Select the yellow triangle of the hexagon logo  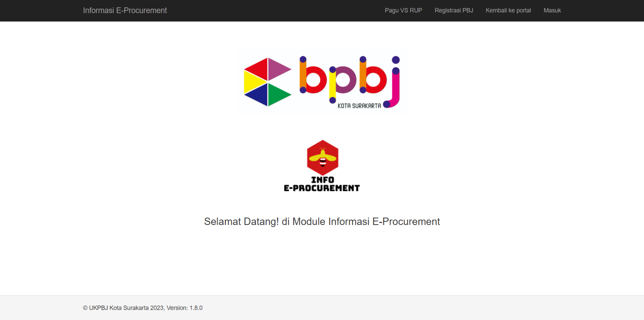tap(253, 82)
